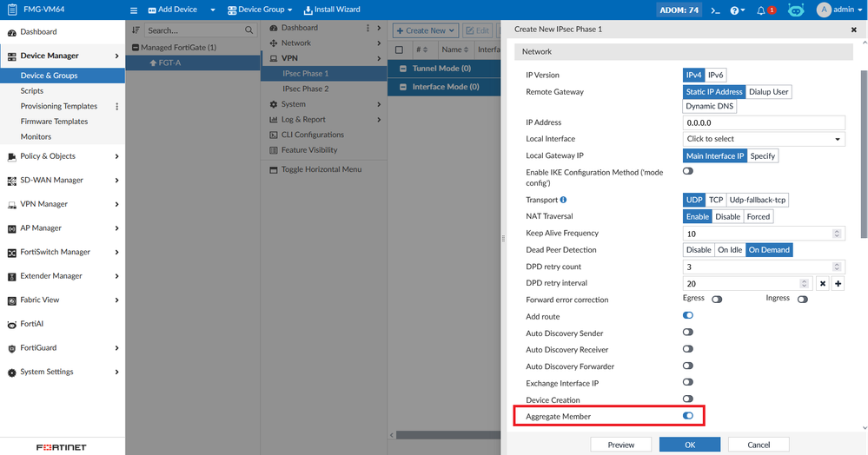The height and width of the screenshot is (455, 868).
Task: Enable Auto Discovery Sender
Action: 688,332
